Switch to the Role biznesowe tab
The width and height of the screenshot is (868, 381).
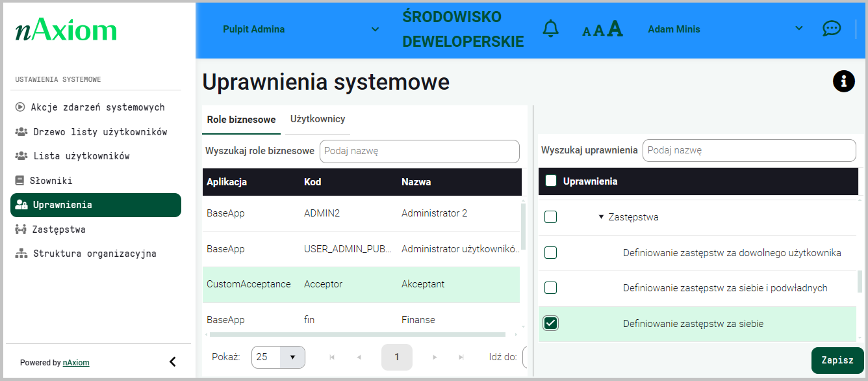tap(241, 120)
